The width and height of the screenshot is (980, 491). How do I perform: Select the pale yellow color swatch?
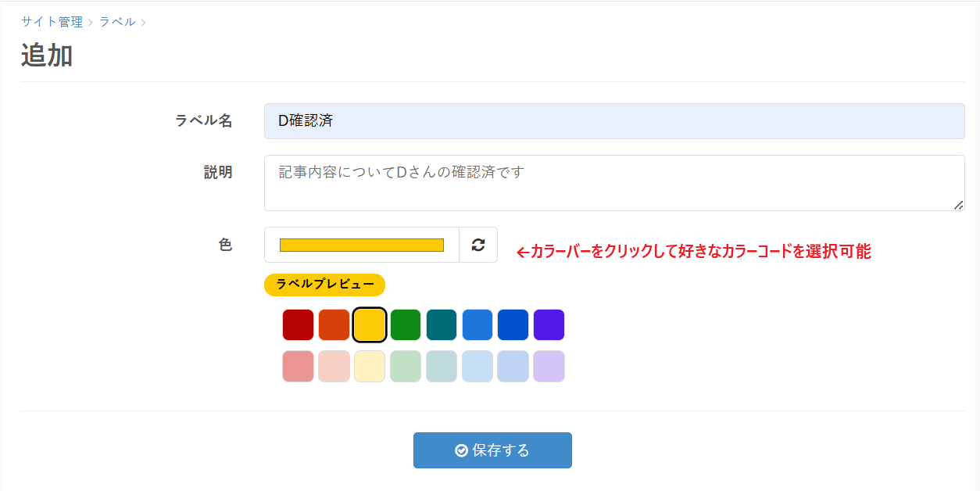pos(370,367)
